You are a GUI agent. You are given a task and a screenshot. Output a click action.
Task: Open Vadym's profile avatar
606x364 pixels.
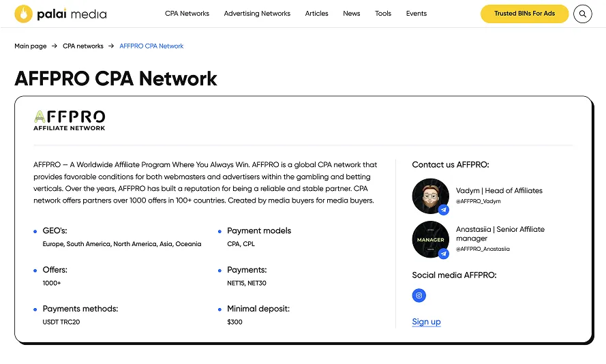(x=429, y=196)
